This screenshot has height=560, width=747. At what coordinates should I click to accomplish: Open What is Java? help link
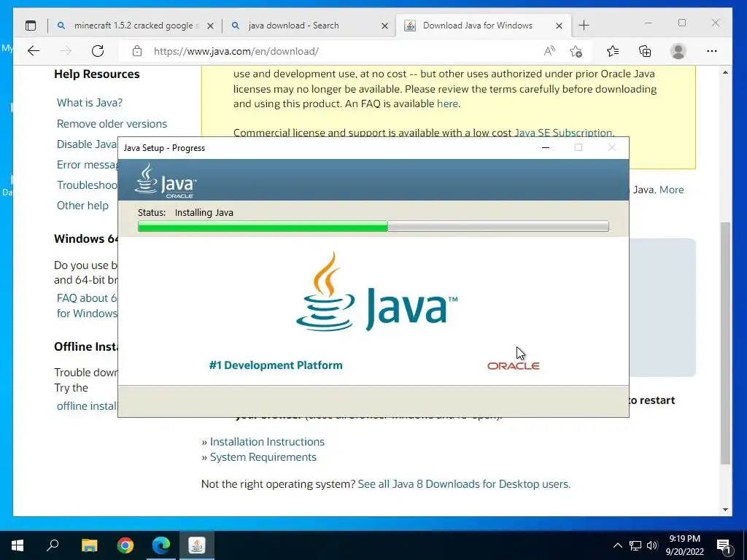[x=90, y=102]
